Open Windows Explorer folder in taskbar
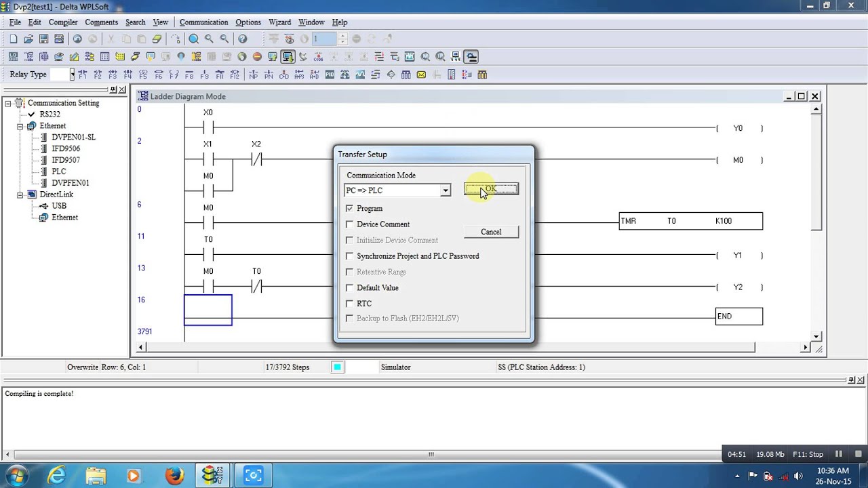 click(x=96, y=475)
